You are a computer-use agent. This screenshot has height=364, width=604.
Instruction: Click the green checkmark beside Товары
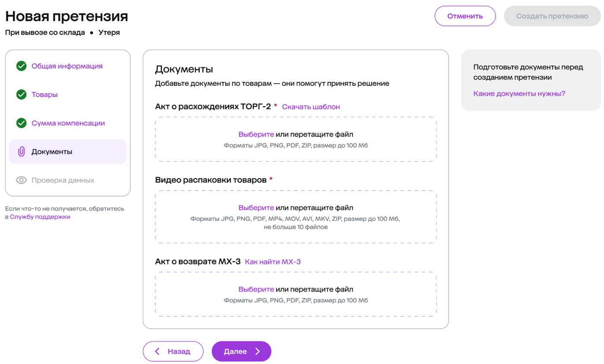[x=21, y=94]
